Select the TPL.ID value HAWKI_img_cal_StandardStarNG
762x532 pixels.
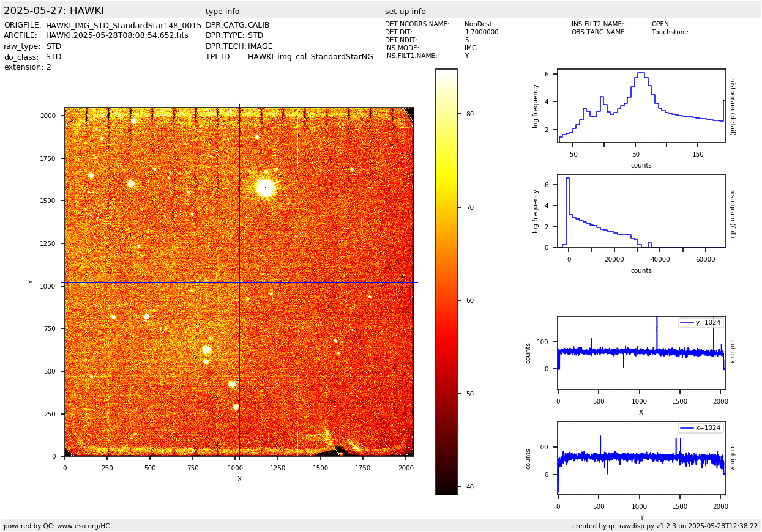click(310, 57)
